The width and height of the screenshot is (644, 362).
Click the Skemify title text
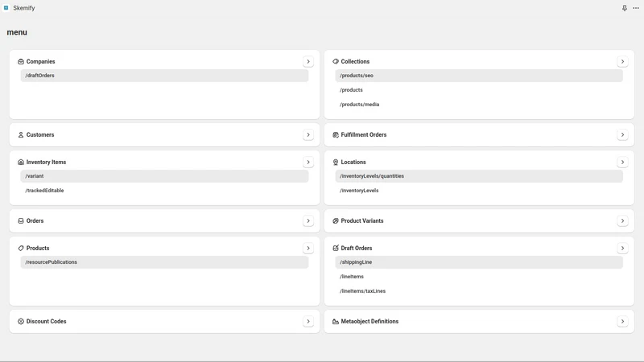(24, 8)
